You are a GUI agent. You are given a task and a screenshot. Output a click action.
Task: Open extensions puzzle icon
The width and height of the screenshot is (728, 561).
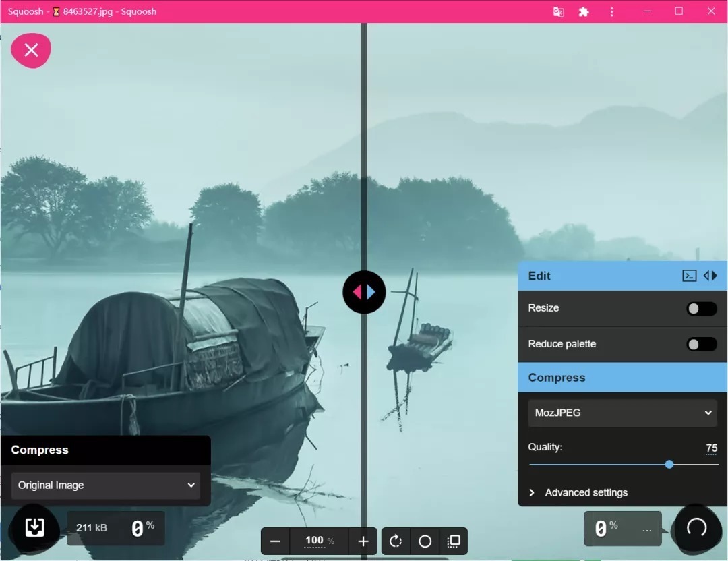tap(584, 11)
